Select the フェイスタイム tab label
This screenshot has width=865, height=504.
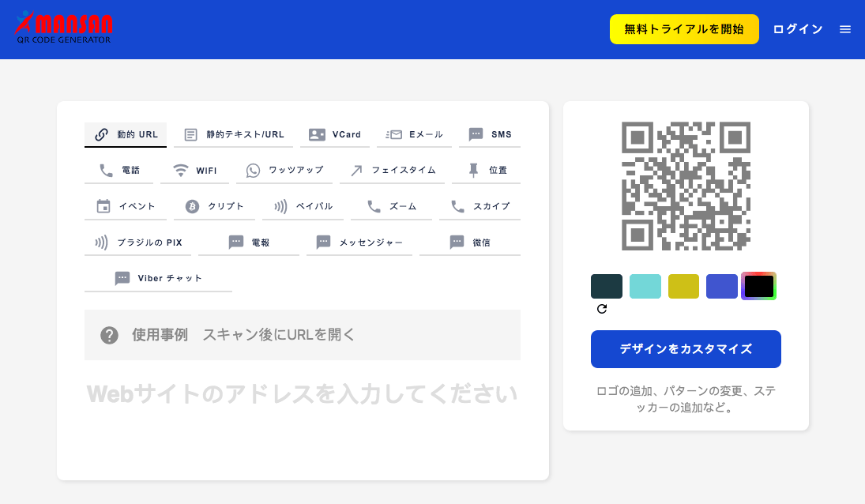403,171
